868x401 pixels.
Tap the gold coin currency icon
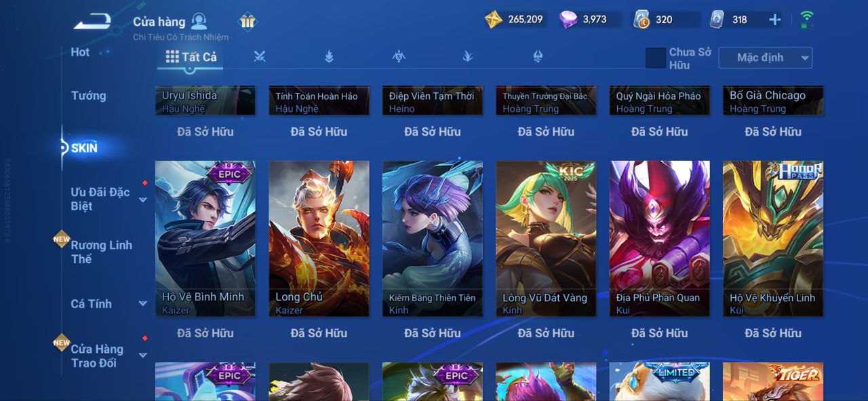[494, 19]
